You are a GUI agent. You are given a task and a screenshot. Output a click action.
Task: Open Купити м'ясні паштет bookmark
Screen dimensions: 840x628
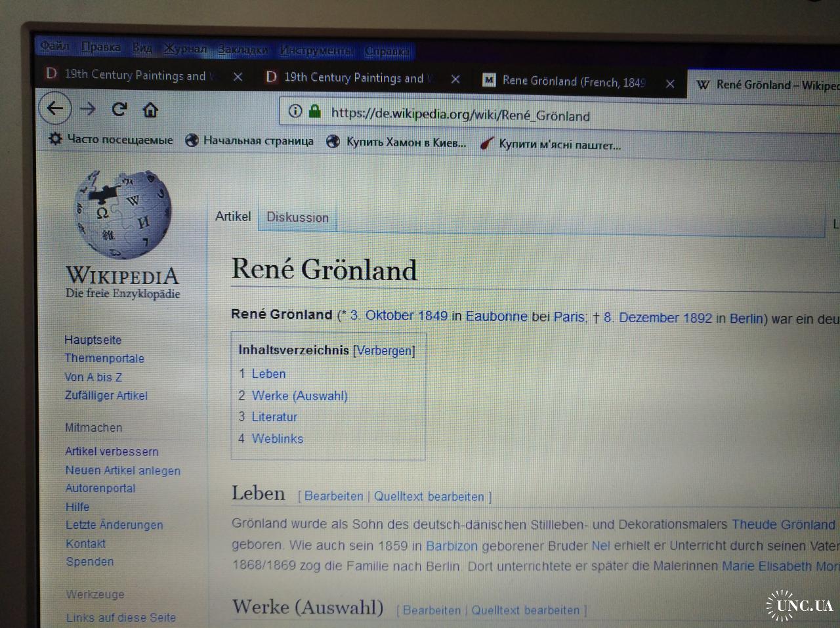point(550,144)
